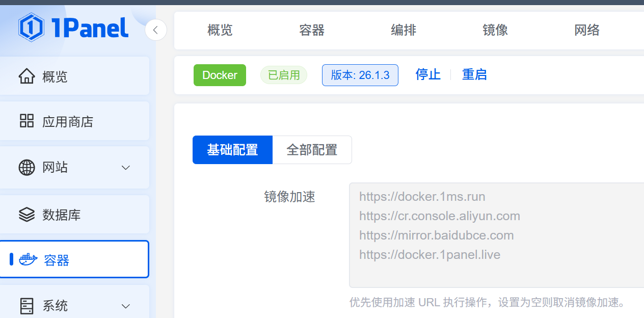
Task: Click the Docker whale icon beside 容器
Action: point(28,260)
